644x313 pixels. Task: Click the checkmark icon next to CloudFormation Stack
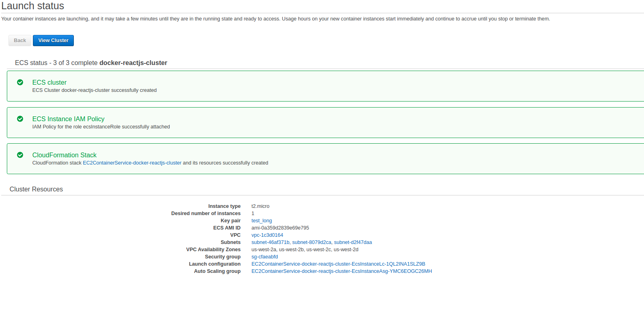point(20,155)
